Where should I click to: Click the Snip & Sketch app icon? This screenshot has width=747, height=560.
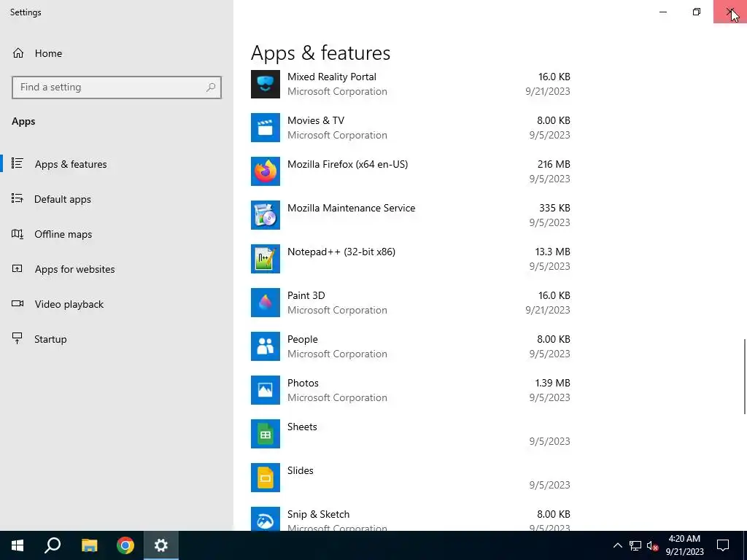coord(266,519)
